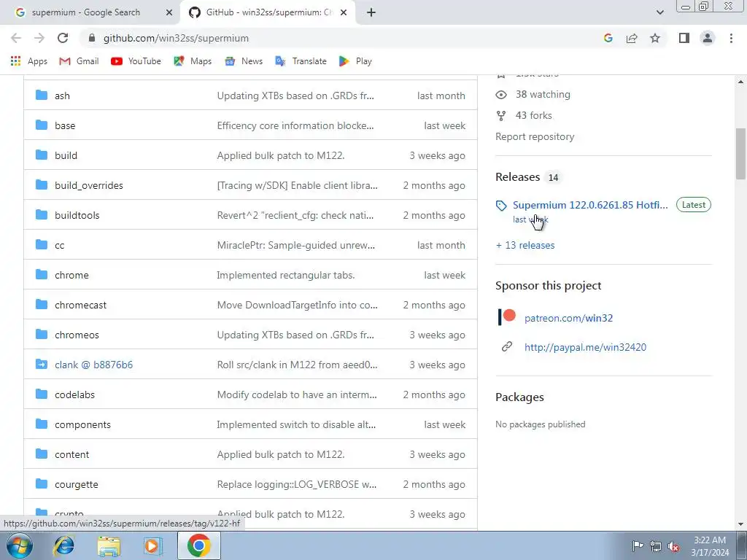This screenshot has height=560, width=747.
Task: Click the network tray icon
Action: (x=656, y=546)
